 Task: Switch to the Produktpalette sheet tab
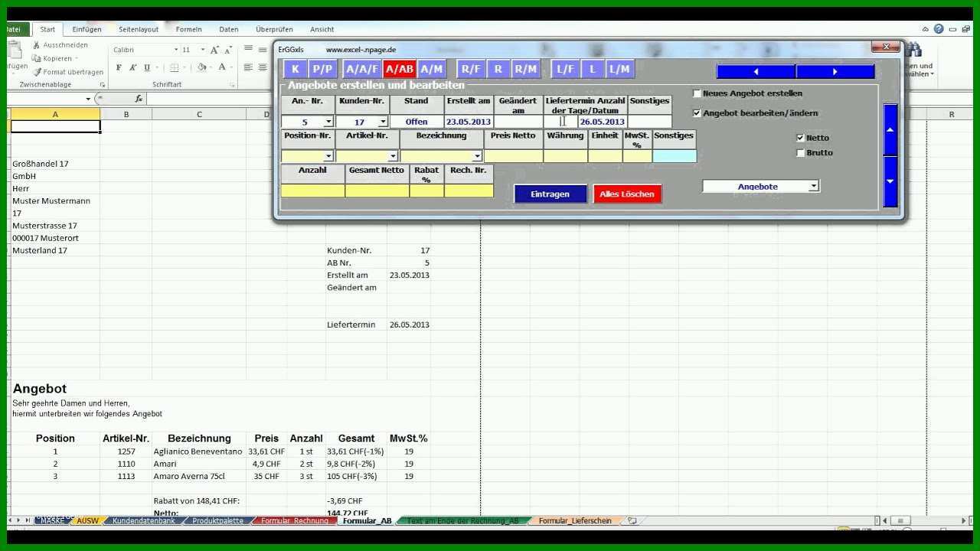tap(217, 520)
